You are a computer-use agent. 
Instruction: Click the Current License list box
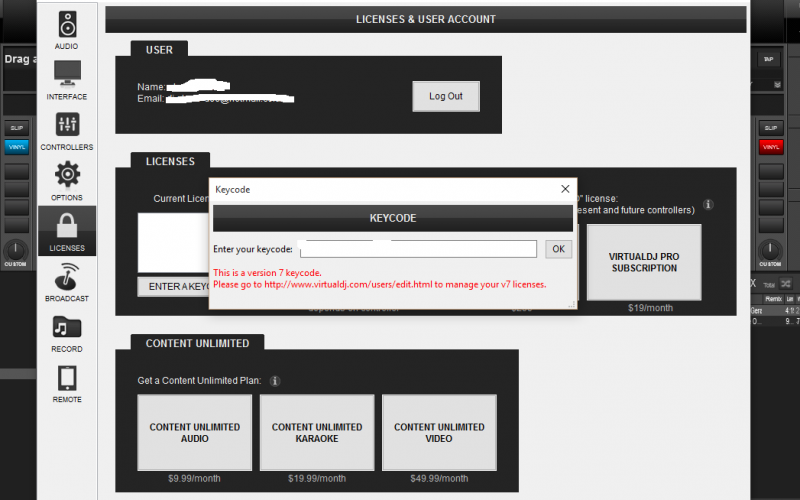(173, 242)
